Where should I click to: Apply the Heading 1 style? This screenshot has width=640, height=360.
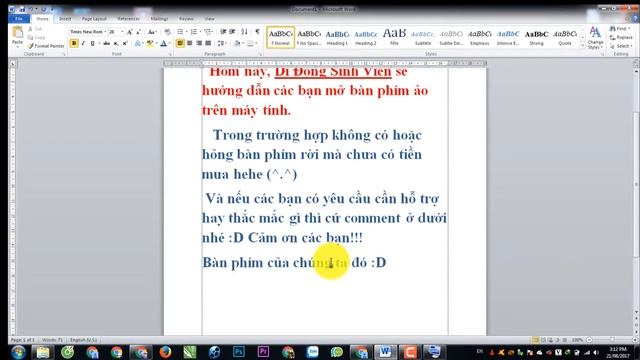tap(337, 37)
